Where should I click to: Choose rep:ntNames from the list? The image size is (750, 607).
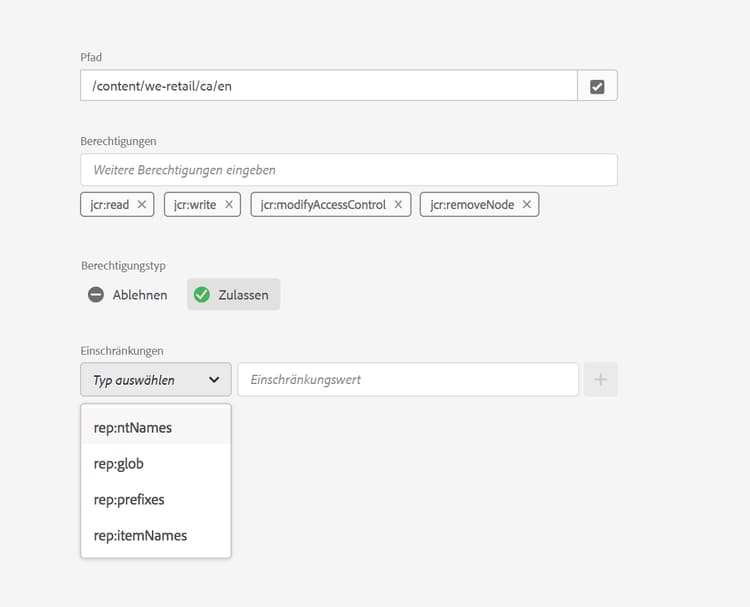133,428
